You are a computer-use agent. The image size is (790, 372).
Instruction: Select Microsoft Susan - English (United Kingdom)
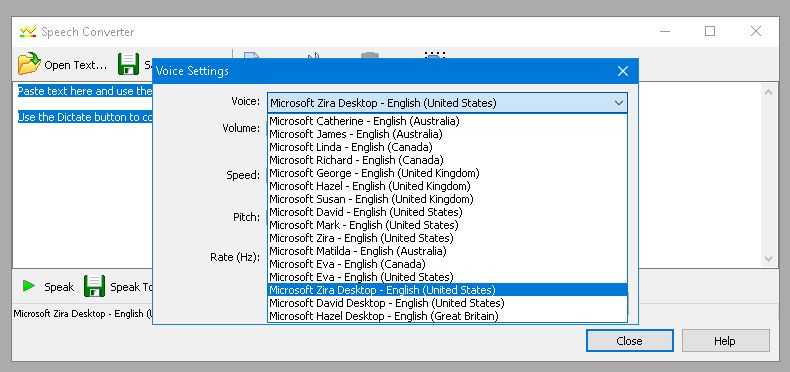click(447, 199)
